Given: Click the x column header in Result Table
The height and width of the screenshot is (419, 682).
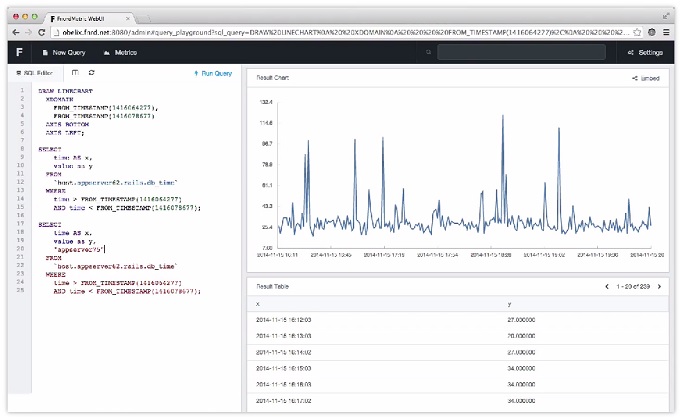Looking at the screenshot, I should [x=258, y=303].
